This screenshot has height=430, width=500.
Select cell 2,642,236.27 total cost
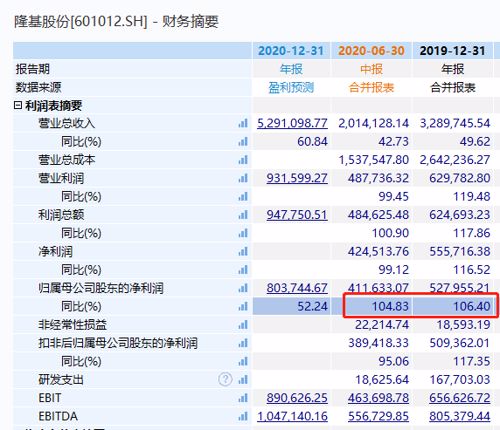click(455, 160)
